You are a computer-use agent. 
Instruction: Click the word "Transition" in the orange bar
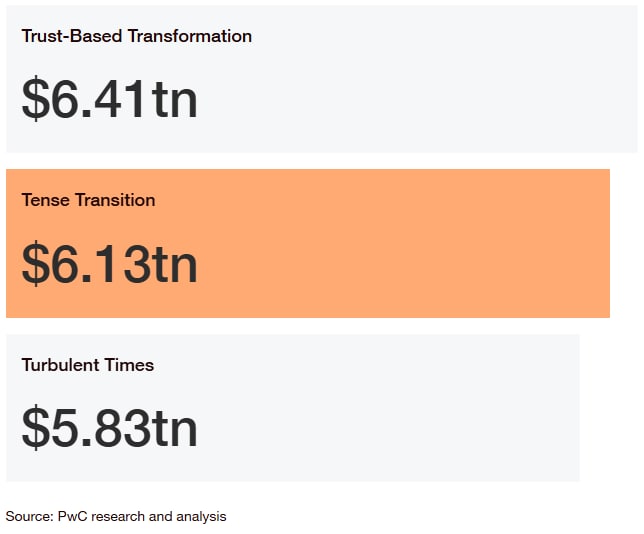[x=115, y=200]
